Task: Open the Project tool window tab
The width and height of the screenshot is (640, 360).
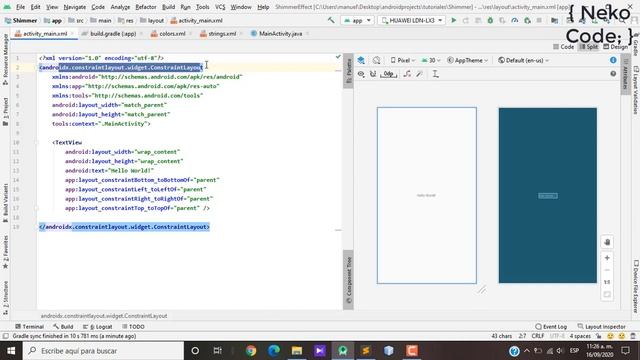Action: (x=5, y=111)
